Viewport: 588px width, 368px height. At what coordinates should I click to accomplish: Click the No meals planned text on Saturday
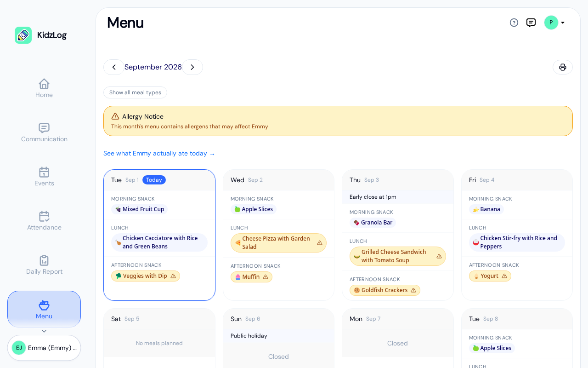point(159,343)
